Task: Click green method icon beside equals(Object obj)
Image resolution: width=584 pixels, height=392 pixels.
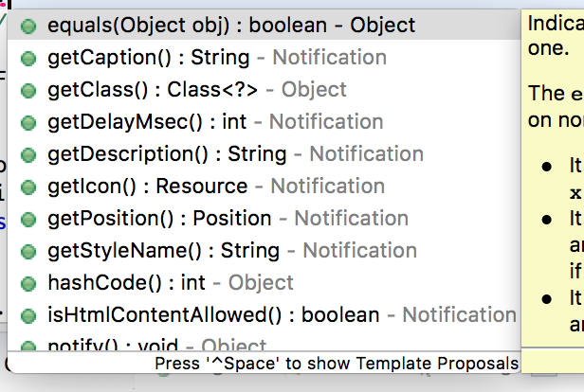Action: (28, 26)
